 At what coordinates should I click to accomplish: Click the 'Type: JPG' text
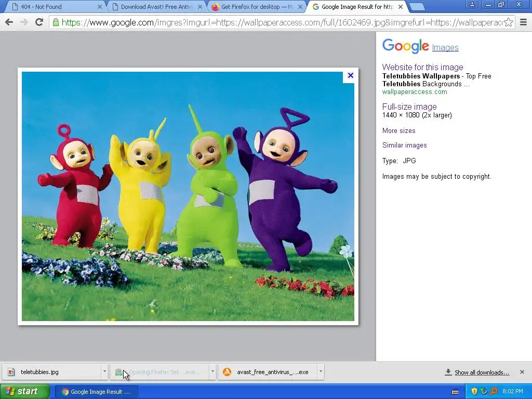tap(399, 161)
